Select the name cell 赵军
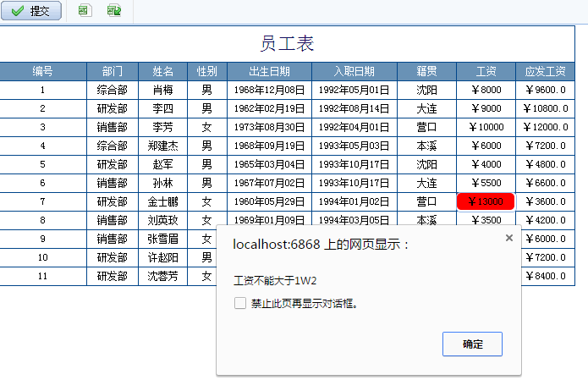Screen dimensions: 588x380 click(162, 164)
